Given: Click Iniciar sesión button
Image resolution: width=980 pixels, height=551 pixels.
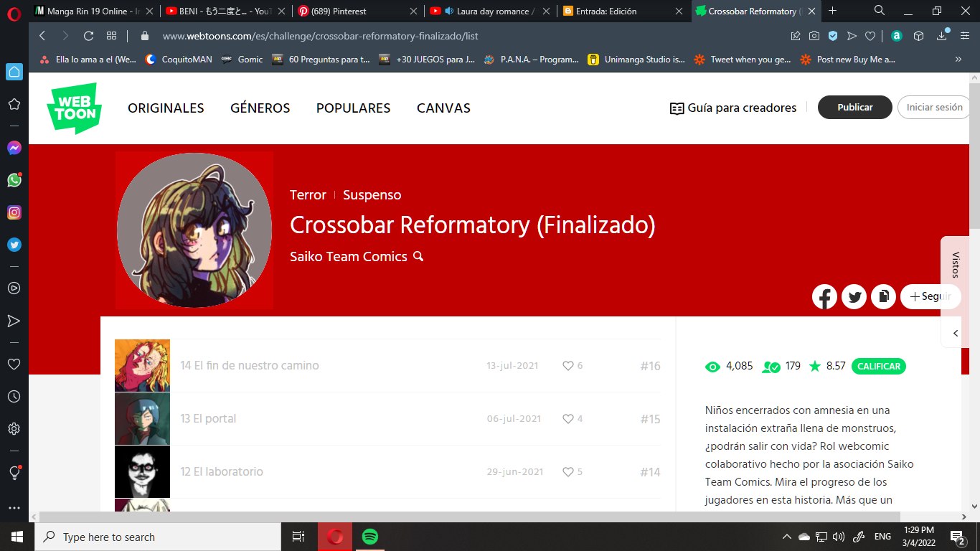Looking at the screenshot, I should point(934,108).
